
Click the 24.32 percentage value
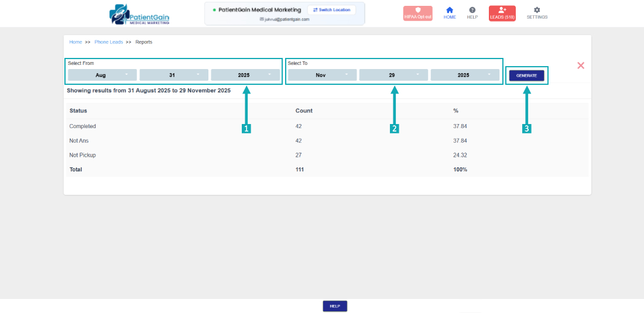pyautogui.click(x=460, y=155)
